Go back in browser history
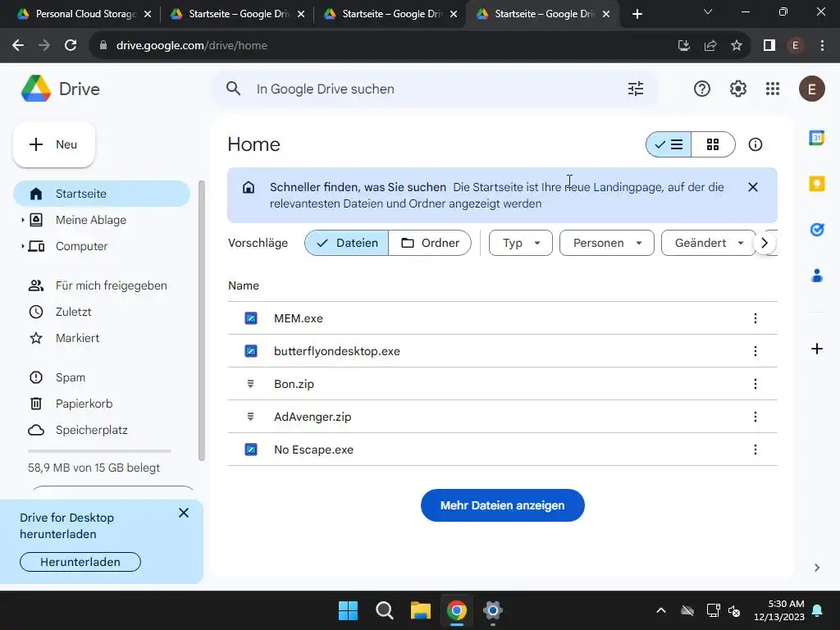Screen dimensions: 840x630 (x=18, y=46)
